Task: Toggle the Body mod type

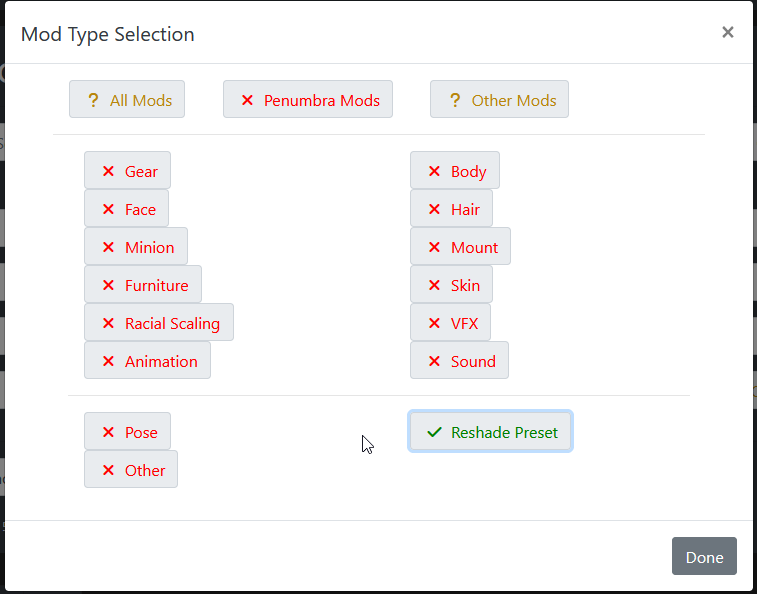Action: coord(455,170)
